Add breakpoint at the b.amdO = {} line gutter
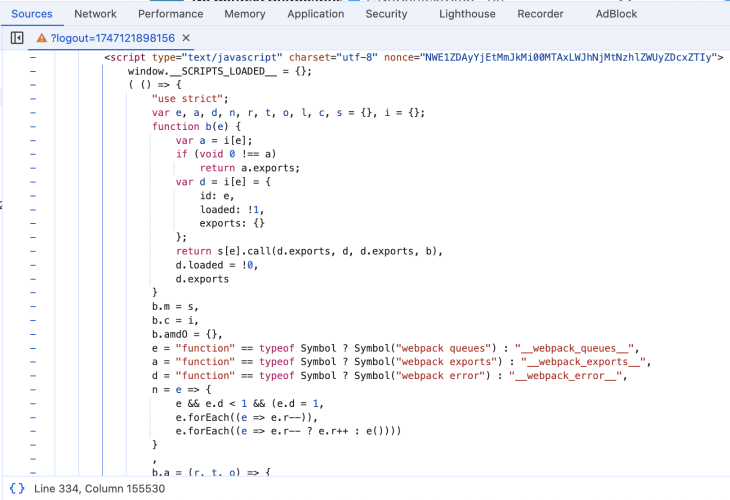Image resolution: width=730 pixels, height=500 pixels. (33, 333)
